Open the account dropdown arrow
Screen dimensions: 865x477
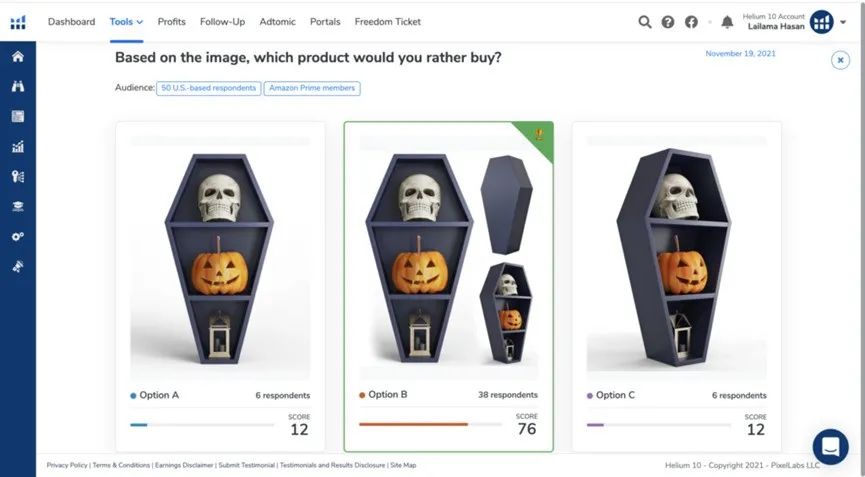(x=845, y=22)
